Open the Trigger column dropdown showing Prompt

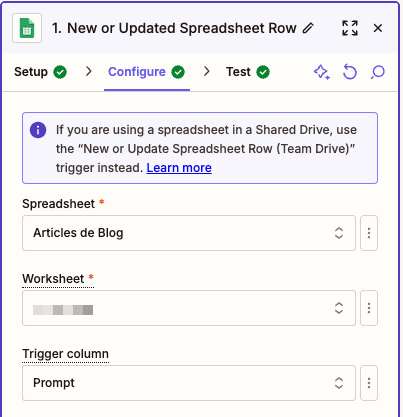click(189, 383)
